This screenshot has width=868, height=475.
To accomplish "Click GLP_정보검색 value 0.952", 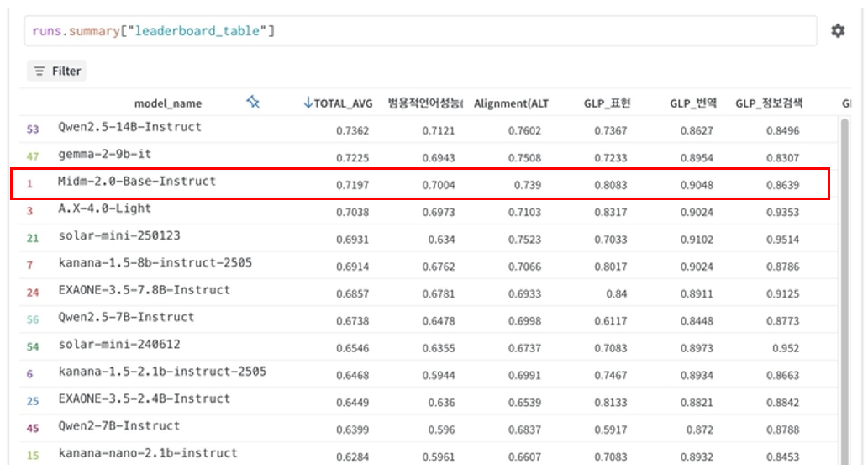I will tap(786, 348).
